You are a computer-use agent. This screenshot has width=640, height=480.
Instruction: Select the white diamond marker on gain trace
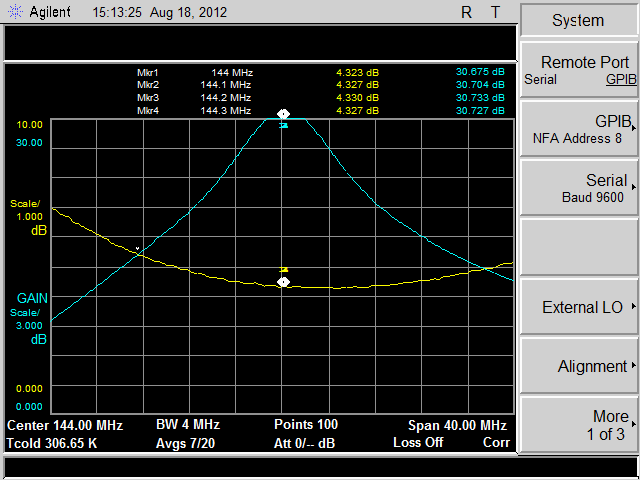283,113
